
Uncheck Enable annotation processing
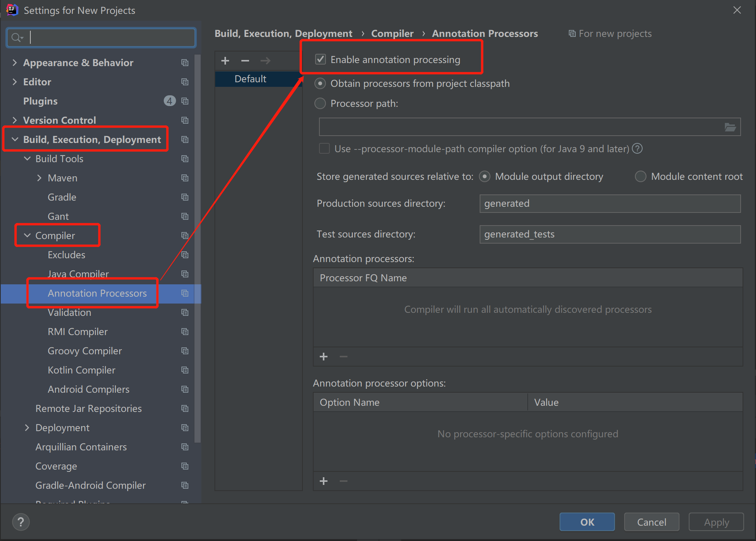pyautogui.click(x=321, y=59)
